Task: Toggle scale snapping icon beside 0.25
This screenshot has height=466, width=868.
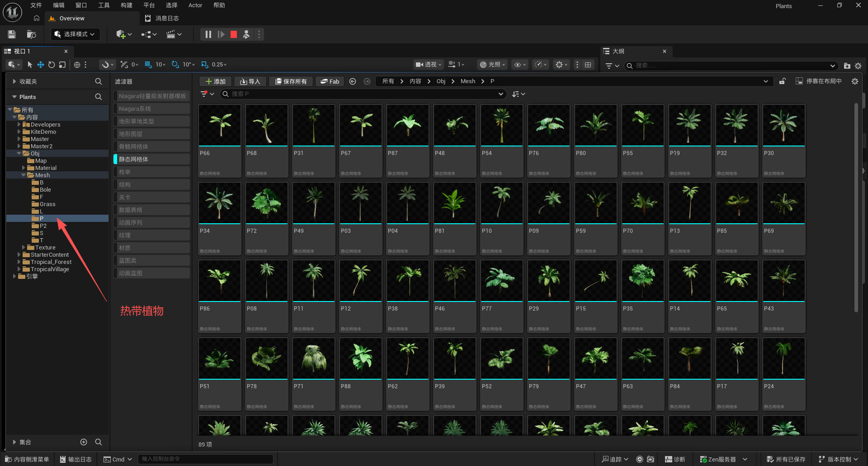Action: tap(205, 65)
